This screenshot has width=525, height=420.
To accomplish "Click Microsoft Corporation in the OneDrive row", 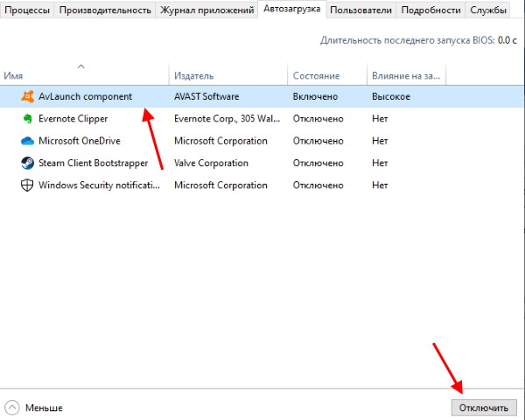I will (220, 141).
